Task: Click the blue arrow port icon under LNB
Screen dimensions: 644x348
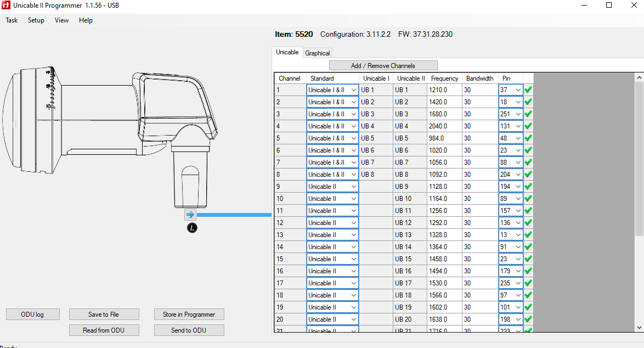Action: [190, 215]
